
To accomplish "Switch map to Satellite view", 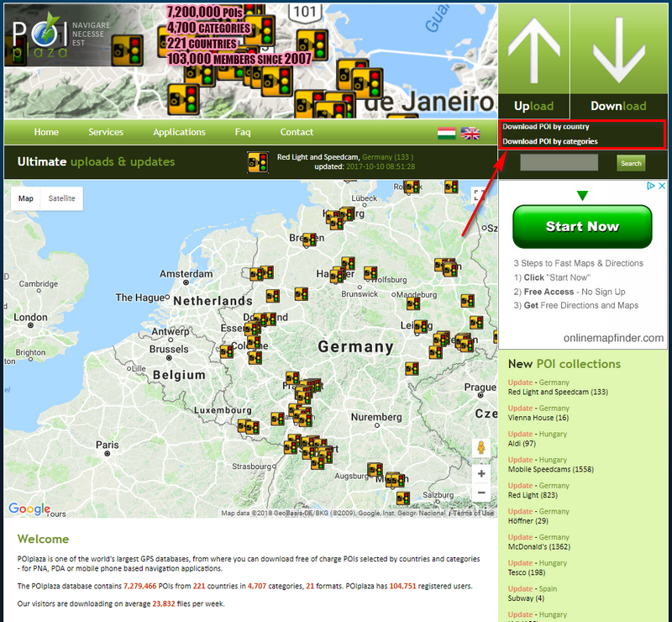I will pyautogui.click(x=61, y=198).
